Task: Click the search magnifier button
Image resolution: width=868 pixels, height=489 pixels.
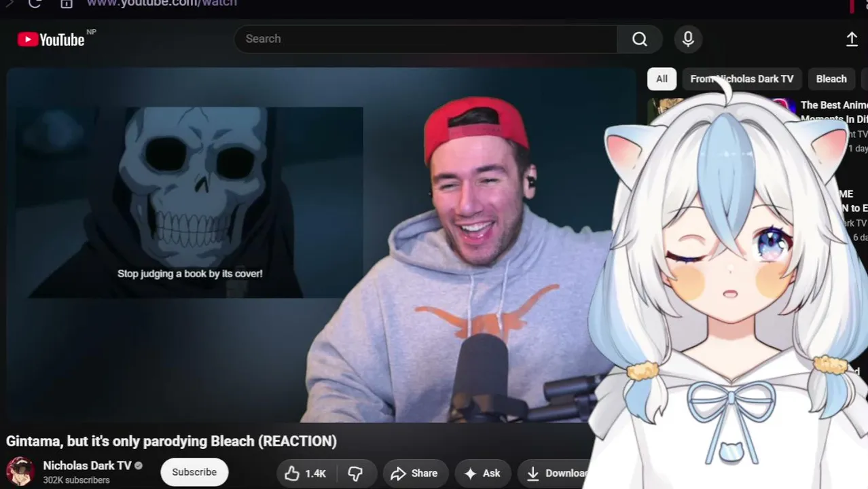Action: pyautogui.click(x=640, y=39)
